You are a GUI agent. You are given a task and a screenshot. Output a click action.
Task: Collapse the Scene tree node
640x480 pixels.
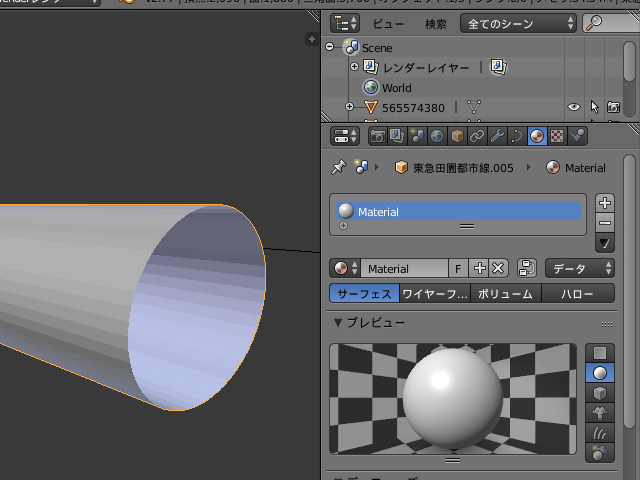330,47
